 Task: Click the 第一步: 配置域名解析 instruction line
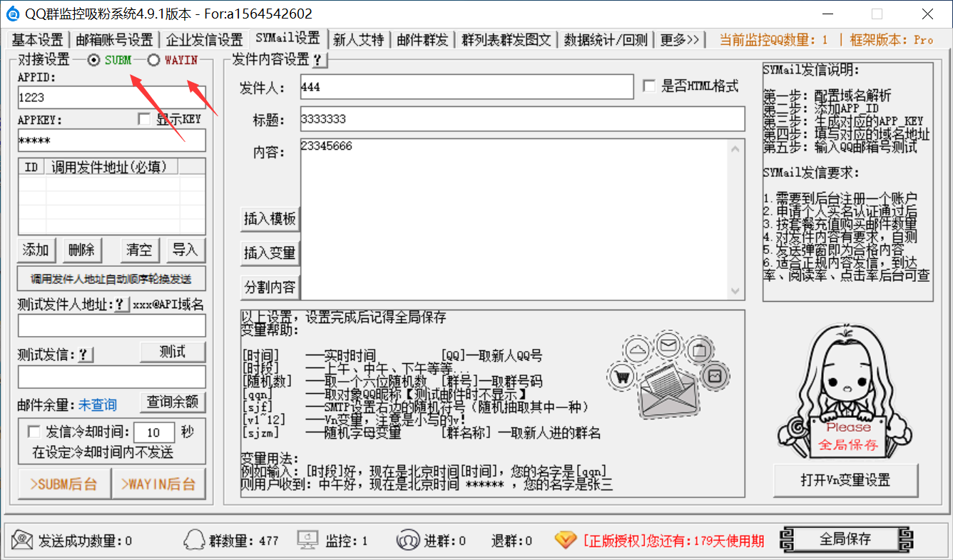pos(827,96)
